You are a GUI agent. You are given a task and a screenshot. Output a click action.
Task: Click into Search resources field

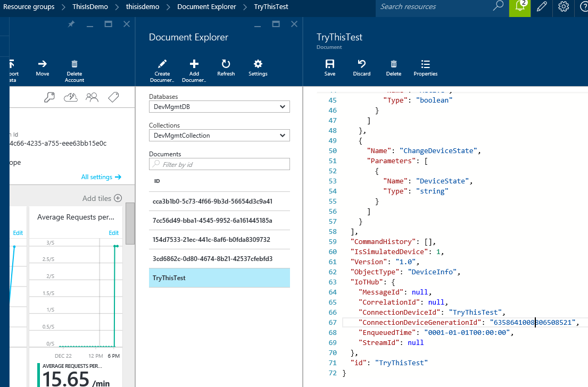[435, 7]
